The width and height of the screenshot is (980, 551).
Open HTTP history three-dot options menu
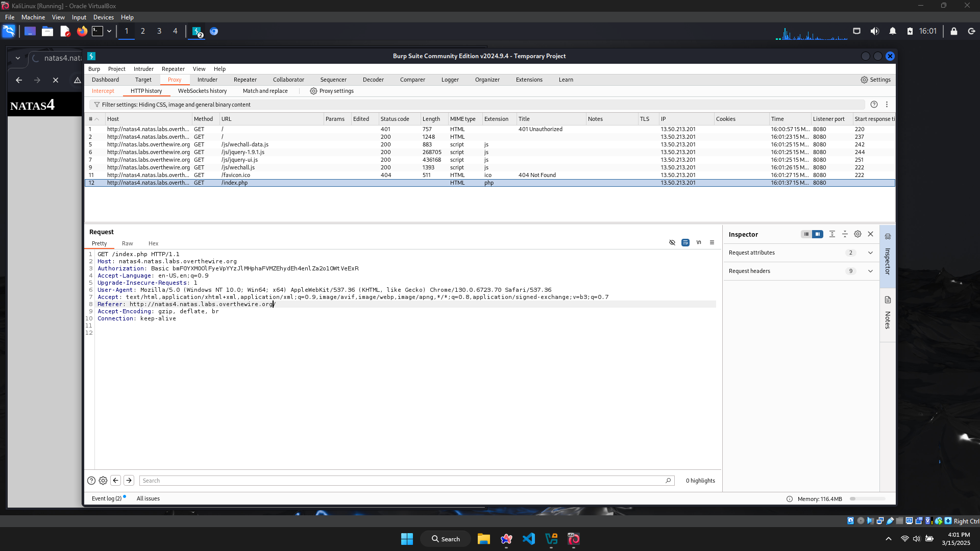click(887, 105)
